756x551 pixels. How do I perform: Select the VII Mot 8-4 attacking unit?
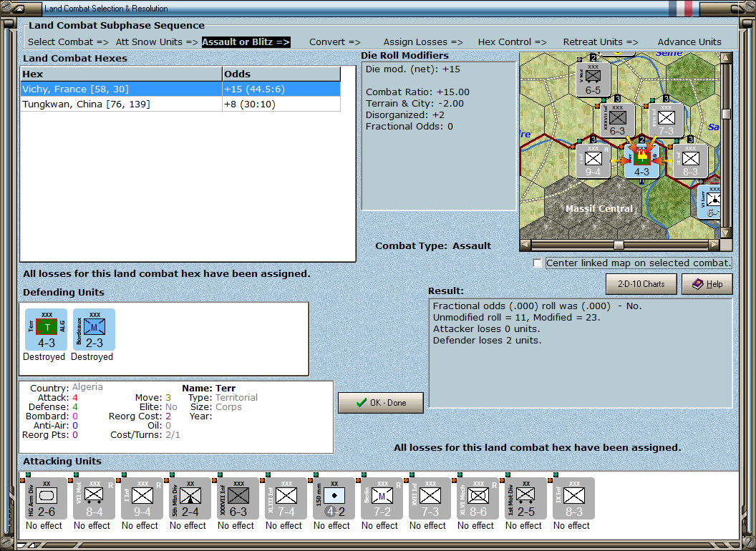[x=94, y=498]
